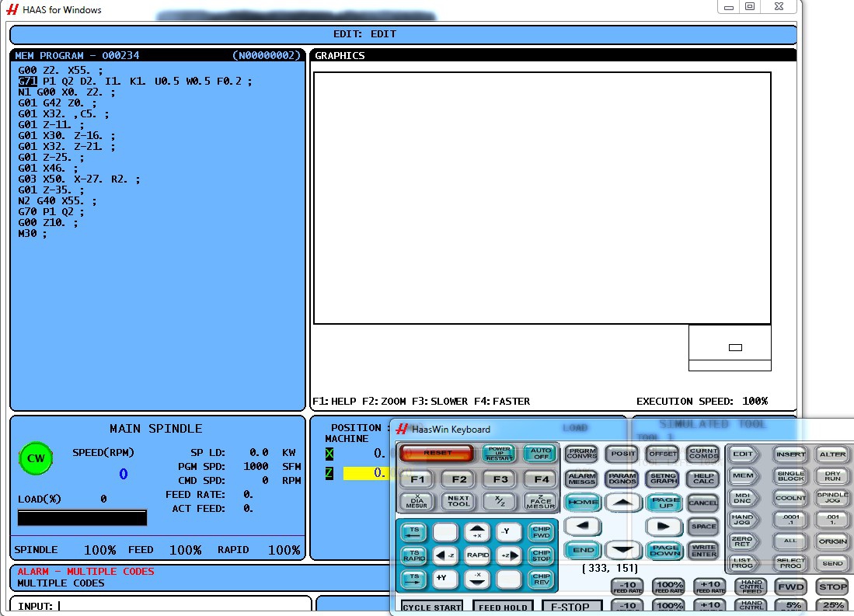The width and height of the screenshot is (854, 616).
Task: Show the POSIT display
Action: click(622, 454)
